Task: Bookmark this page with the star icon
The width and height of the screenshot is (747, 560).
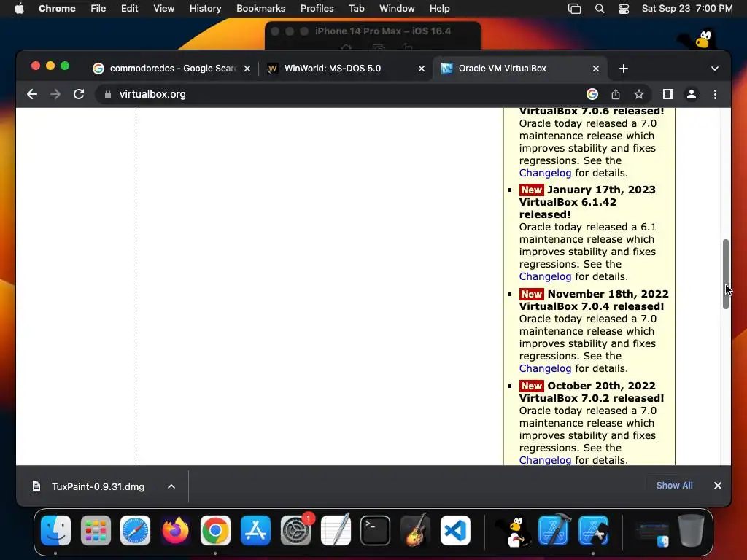Action: pos(639,94)
